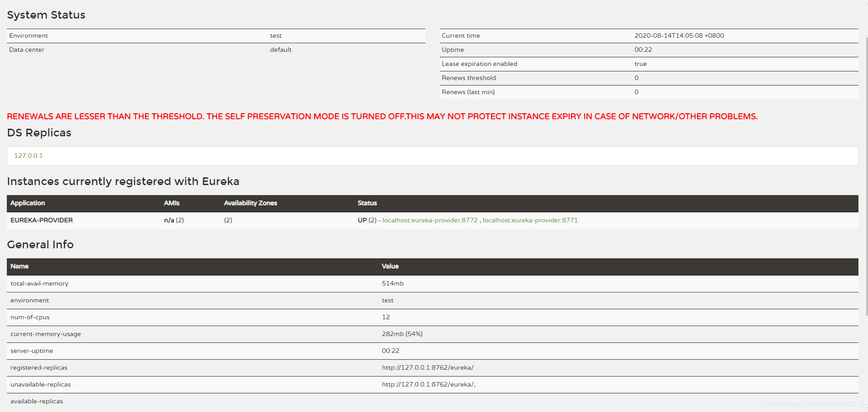The width and height of the screenshot is (868, 412).
Task: Click the Environment label in System Status
Action: pyautogui.click(x=29, y=36)
